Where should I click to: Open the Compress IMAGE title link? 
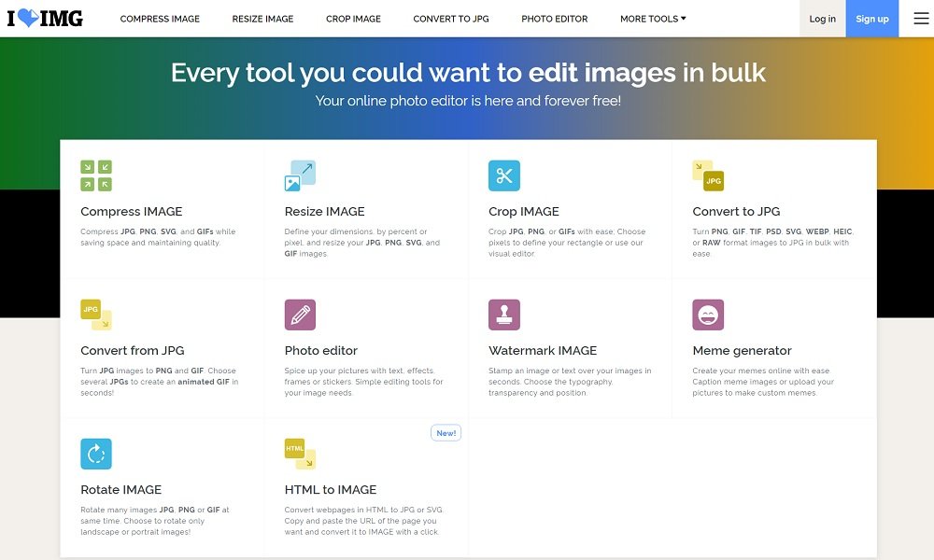point(132,212)
